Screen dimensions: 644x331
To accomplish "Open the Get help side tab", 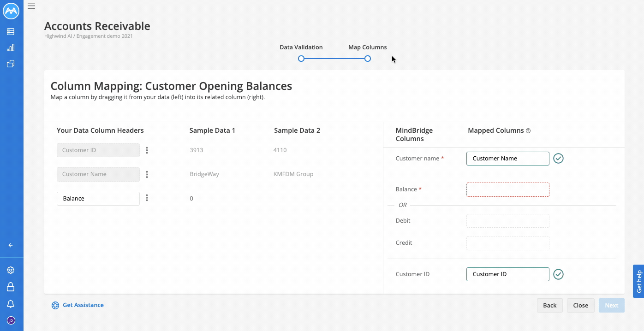I will [638, 281].
